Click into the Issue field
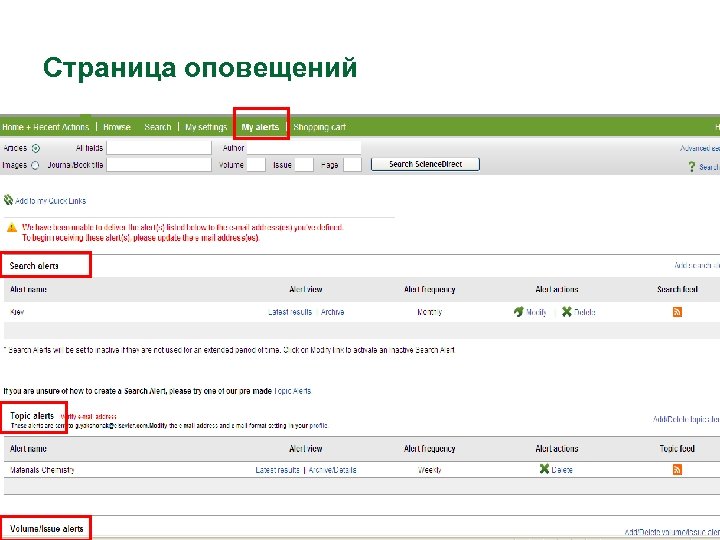The height and width of the screenshot is (540, 720). pos(304,165)
